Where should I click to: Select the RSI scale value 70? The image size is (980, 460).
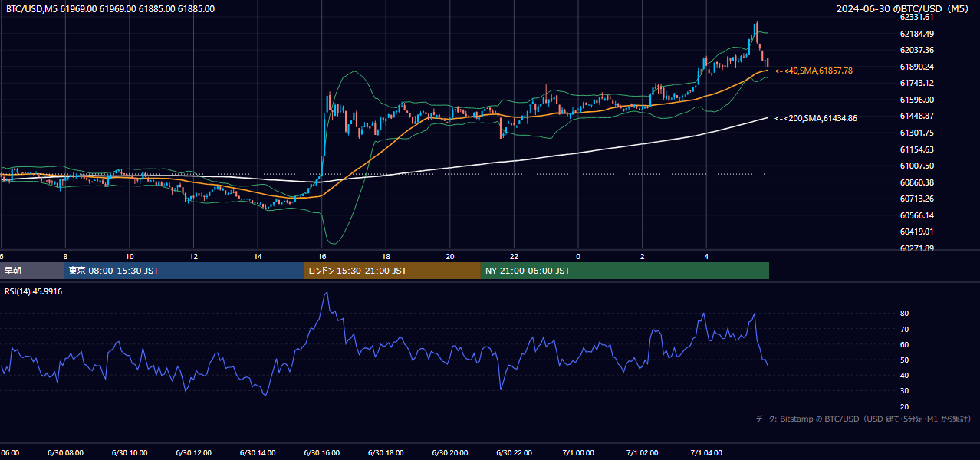coord(905,329)
